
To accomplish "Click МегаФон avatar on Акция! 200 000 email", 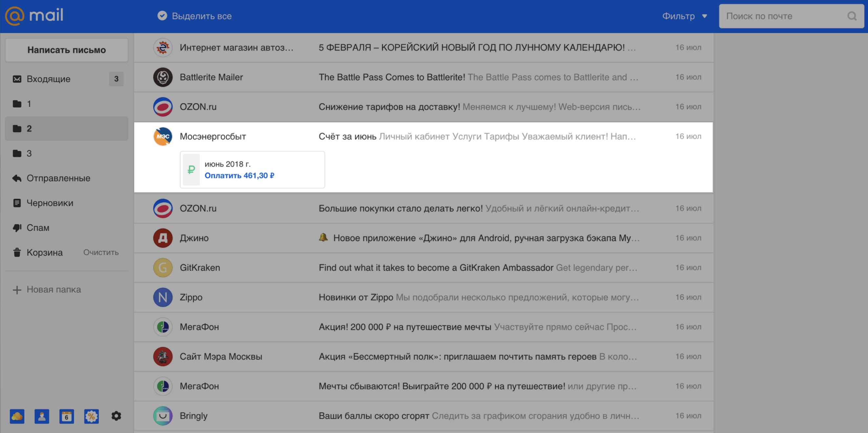I will (x=163, y=327).
